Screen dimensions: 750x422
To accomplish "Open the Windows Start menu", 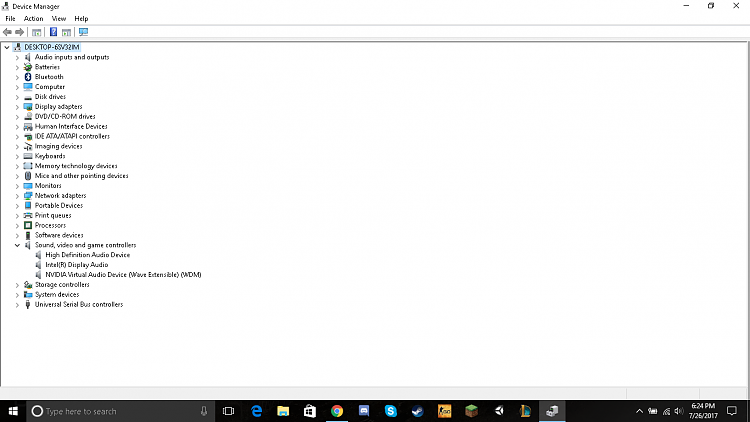I will coord(13,411).
